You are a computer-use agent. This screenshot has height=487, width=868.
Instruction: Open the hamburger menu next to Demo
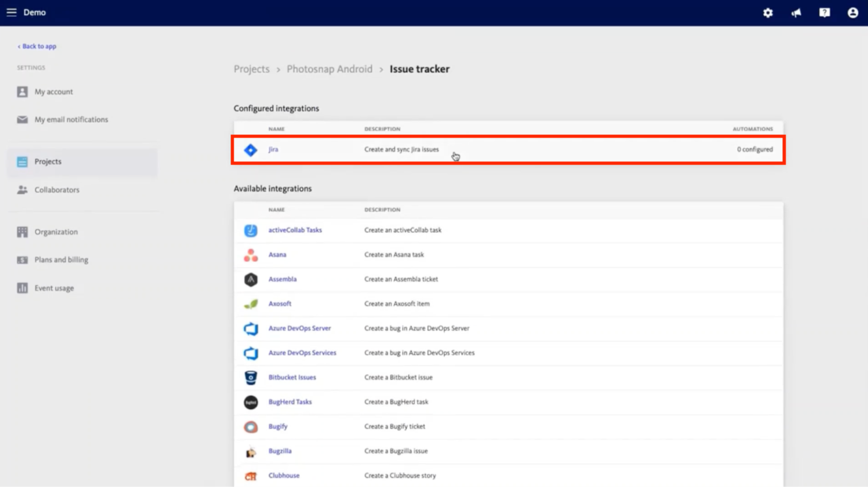(11, 12)
